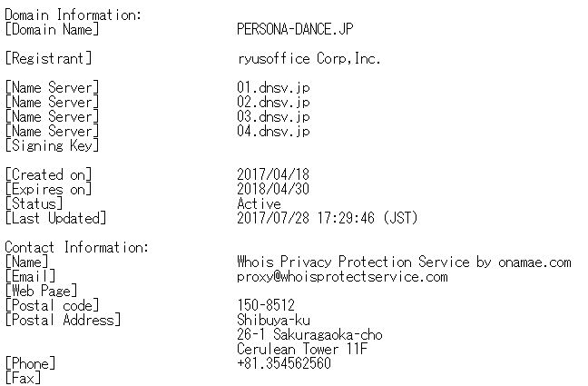Click the name server 03.dnsv.jp

[x=273, y=116]
